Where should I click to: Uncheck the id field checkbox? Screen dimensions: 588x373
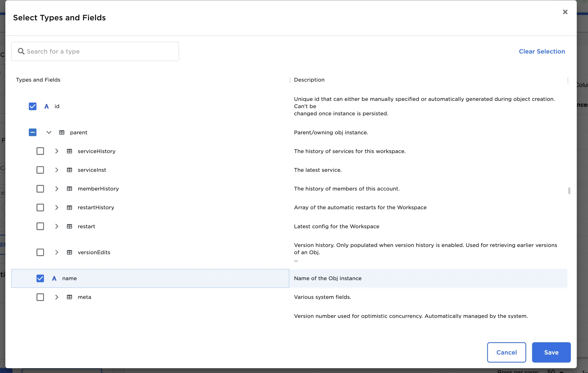pyautogui.click(x=33, y=106)
